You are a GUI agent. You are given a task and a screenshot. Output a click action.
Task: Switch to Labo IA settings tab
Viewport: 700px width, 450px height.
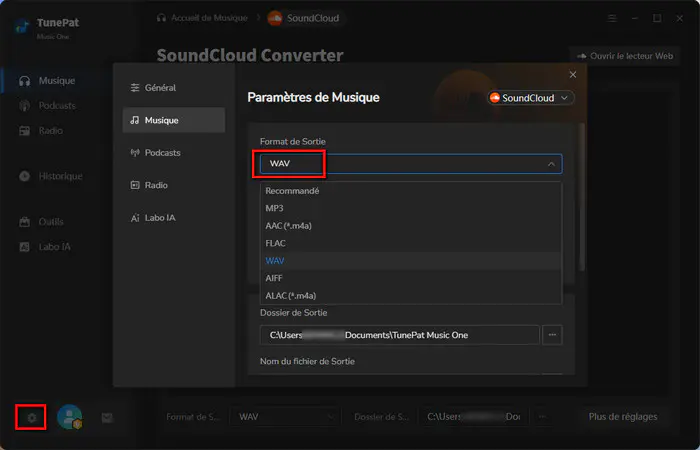point(174,218)
